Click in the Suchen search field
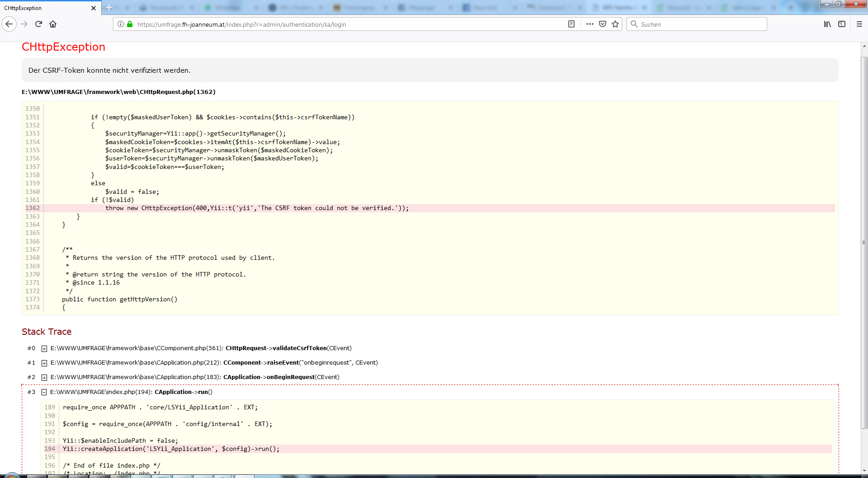 [x=701, y=24]
